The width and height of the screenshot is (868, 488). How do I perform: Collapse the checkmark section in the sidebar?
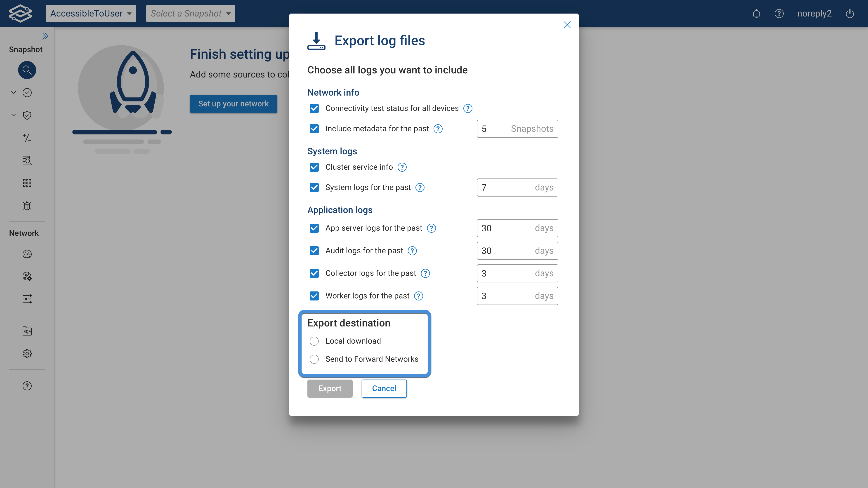tap(14, 93)
